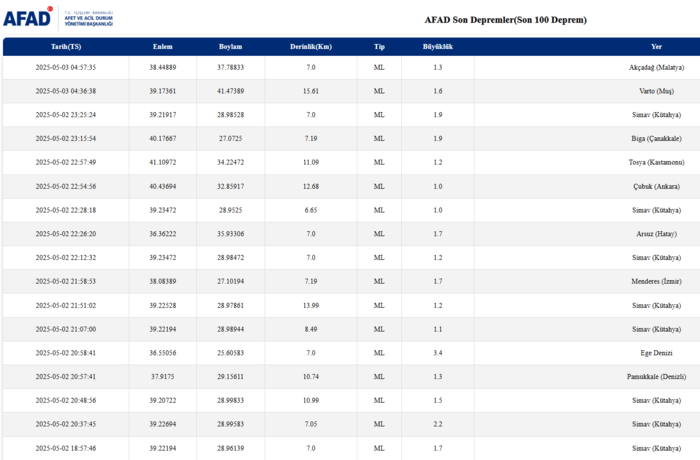Click location Varto (Muş)
Screen dimensions: 700x460
[656, 91]
